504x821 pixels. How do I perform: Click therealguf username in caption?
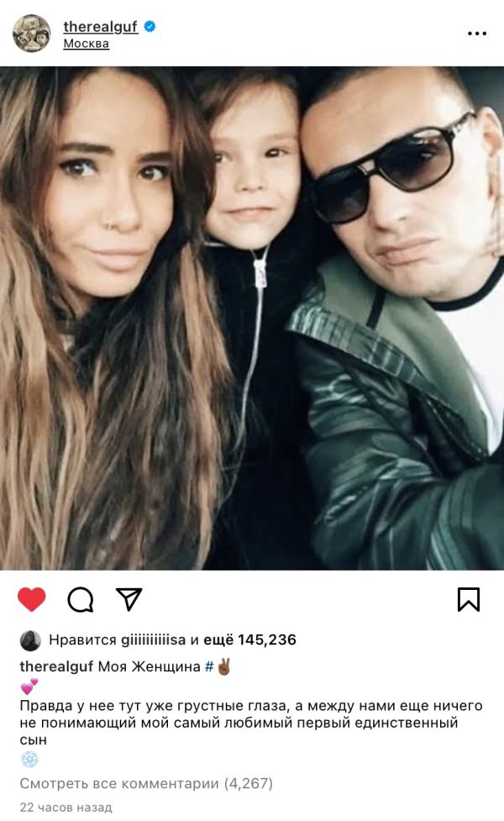58,666
